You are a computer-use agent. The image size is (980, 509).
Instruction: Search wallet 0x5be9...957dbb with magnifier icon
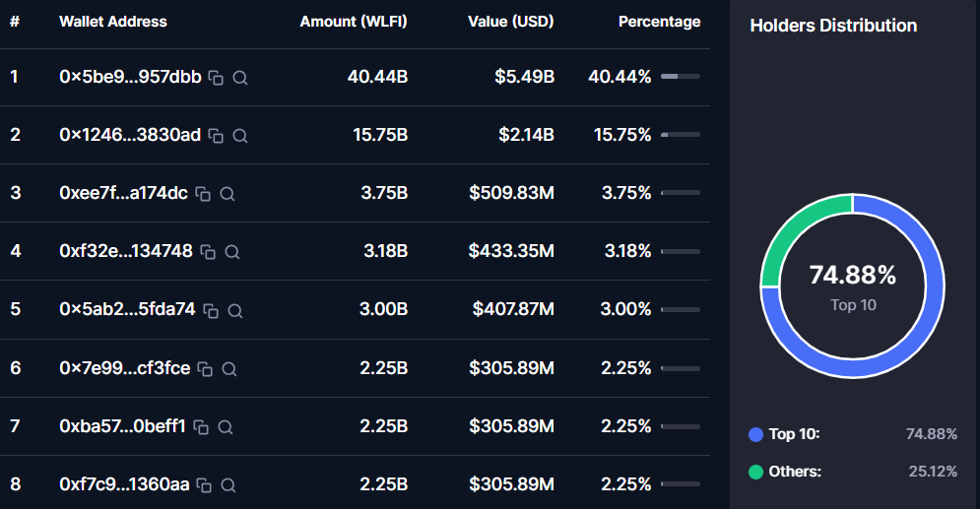pyautogui.click(x=239, y=78)
